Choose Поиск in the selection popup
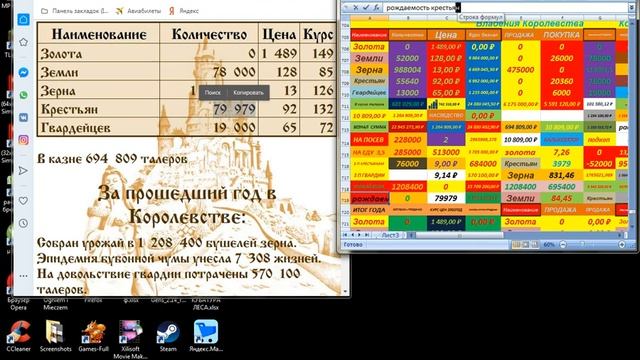Viewport: 640px width, 360px height. pyautogui.click(x=212, y=93)
